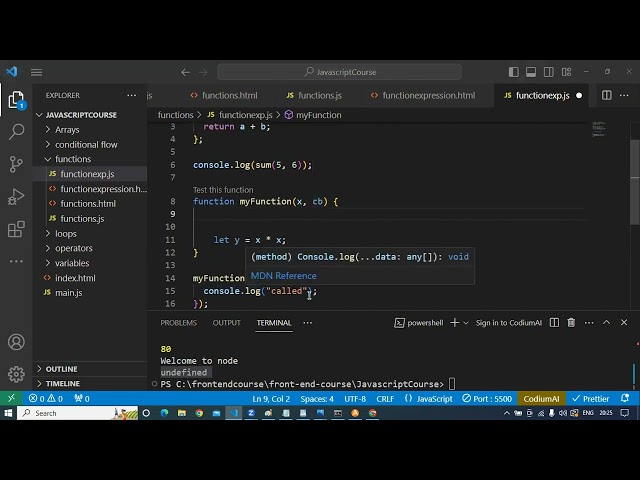This screenshot has width=640, height=480.
Task: Go forward with the navigation arrow
Action: pyautogui.click(x=203, y=72)
